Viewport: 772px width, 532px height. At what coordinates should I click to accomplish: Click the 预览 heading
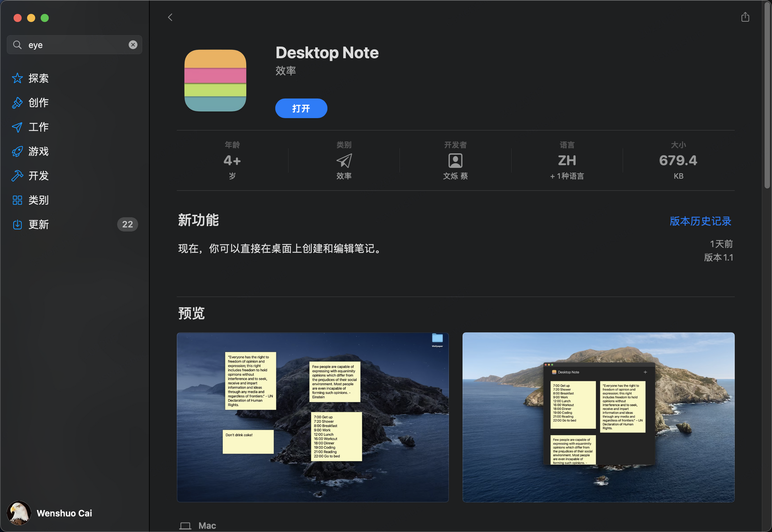(191, 313)
